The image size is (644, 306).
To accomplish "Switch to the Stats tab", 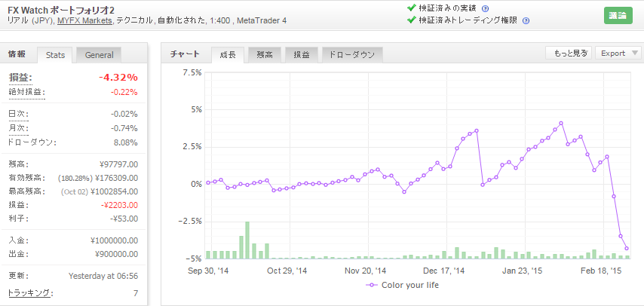I will [55, 55].
